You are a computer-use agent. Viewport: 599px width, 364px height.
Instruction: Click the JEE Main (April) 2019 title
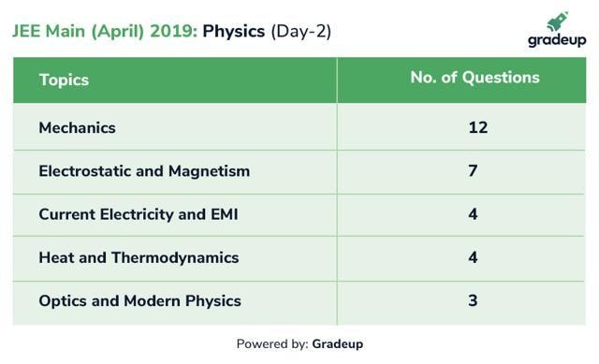click(x=105, y=31)
